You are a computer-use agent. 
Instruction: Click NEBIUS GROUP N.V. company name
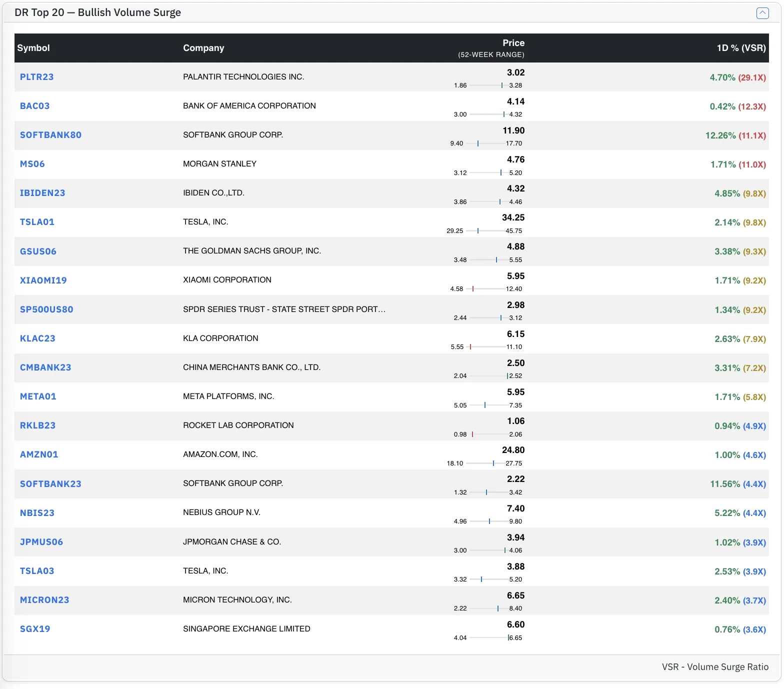pyautogui.click(x=221, y=512)
